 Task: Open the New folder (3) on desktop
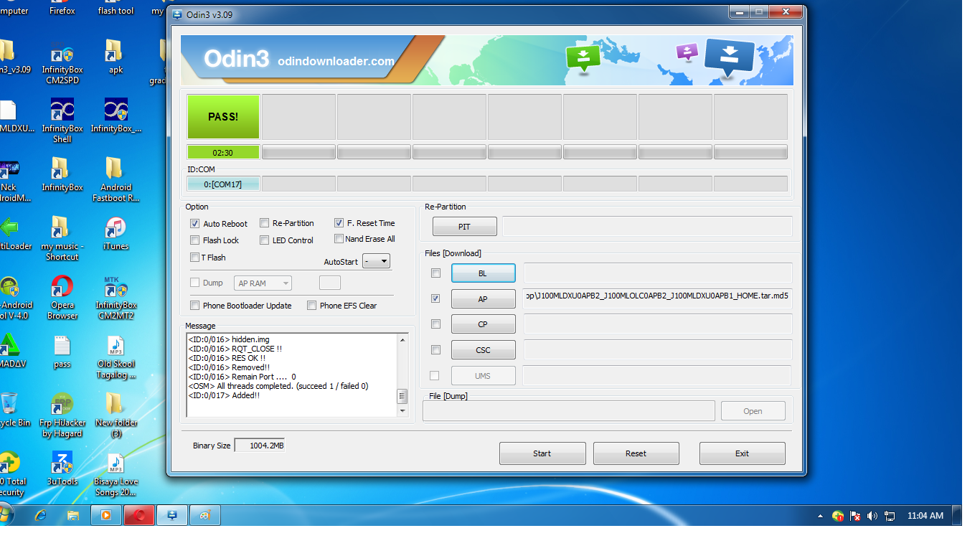pyautogui.click(x=116, y=415)
